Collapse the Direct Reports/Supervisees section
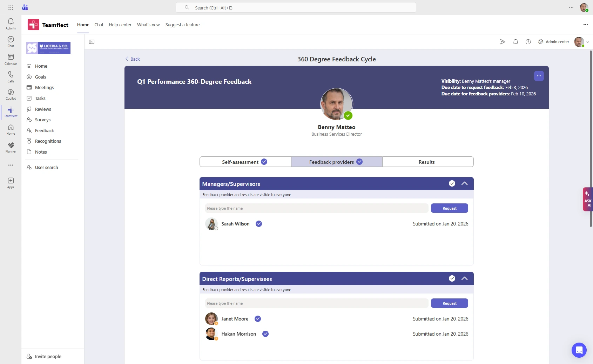Screen dimensions: 593x364 (x=465, y=278)
